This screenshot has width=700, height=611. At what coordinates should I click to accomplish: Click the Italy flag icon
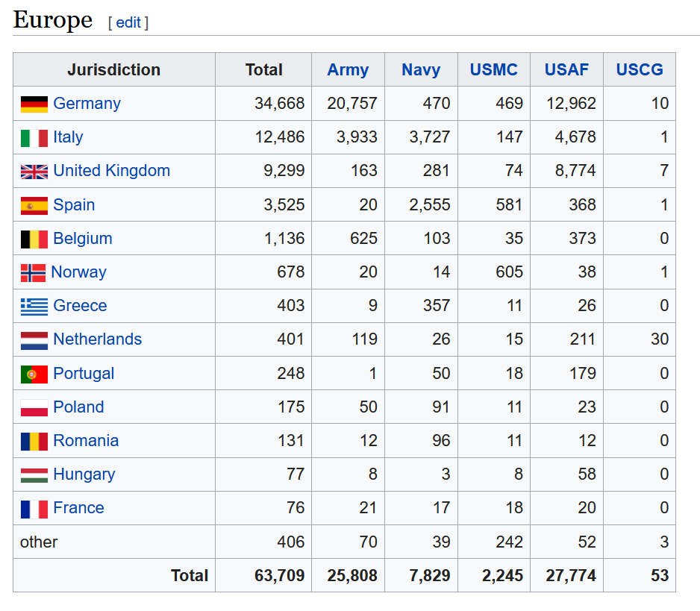pyautogui.click(x=34, y=138)
